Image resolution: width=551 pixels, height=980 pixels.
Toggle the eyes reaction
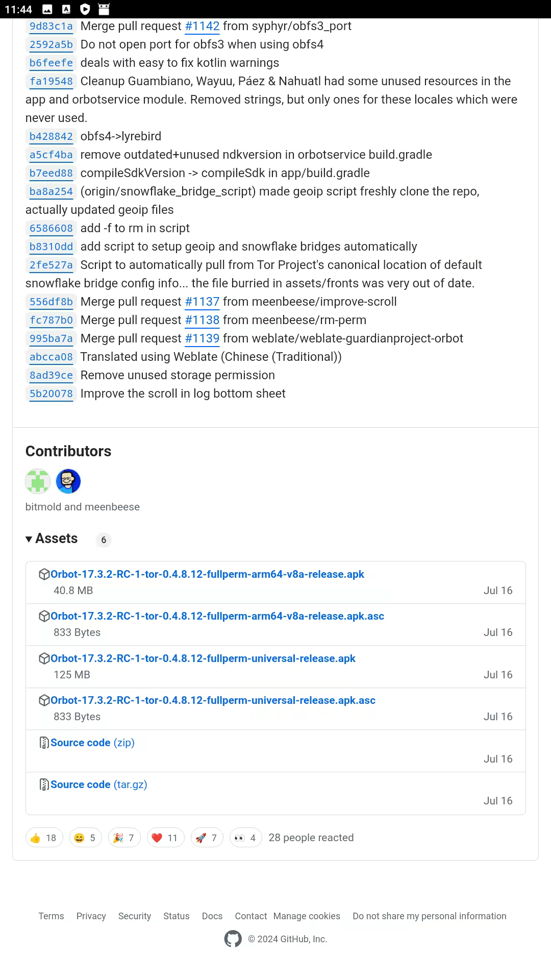tap(245, 837)
